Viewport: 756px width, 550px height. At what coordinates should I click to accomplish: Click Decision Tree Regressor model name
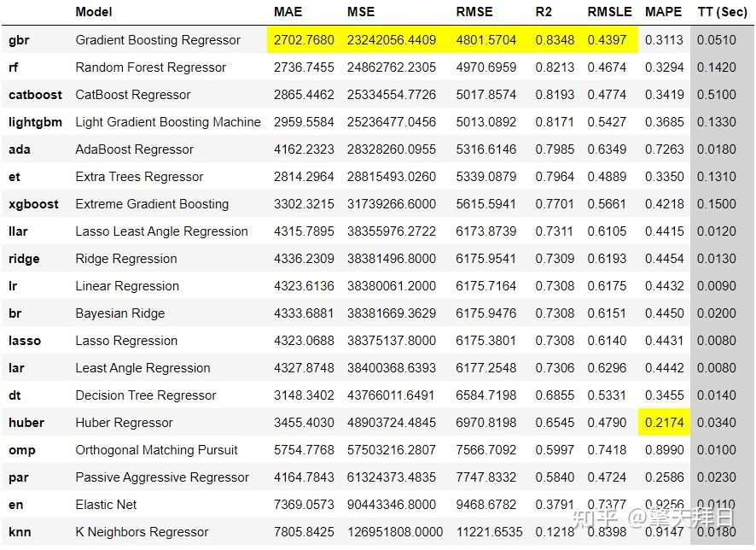[146, 395]
